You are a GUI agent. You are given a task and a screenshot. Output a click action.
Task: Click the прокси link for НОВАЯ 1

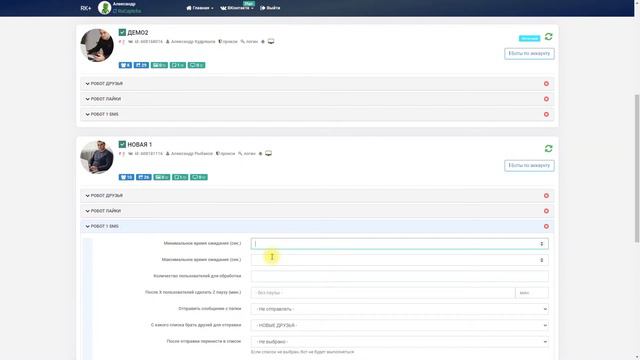pos(226,153)
